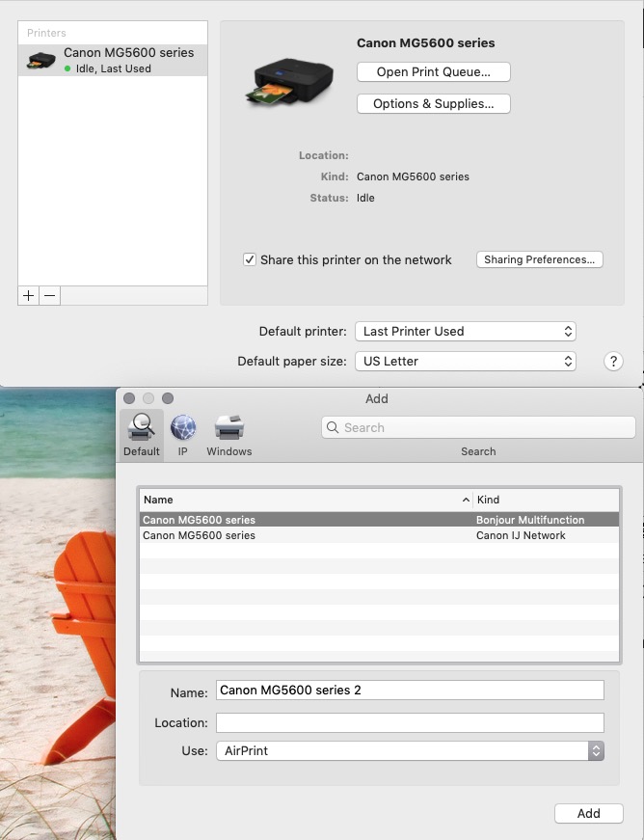Image resolution: width=644 pixels, height=840 pixels.
Task: Close the Add window
Action: click(129, 398)
